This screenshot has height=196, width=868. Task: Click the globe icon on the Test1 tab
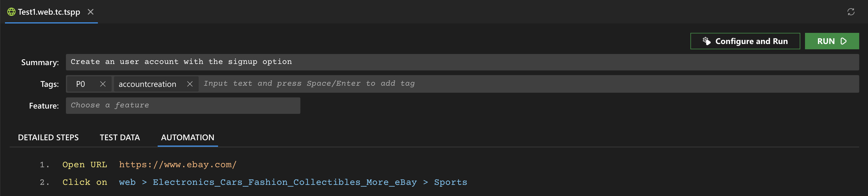click(11, 12)
